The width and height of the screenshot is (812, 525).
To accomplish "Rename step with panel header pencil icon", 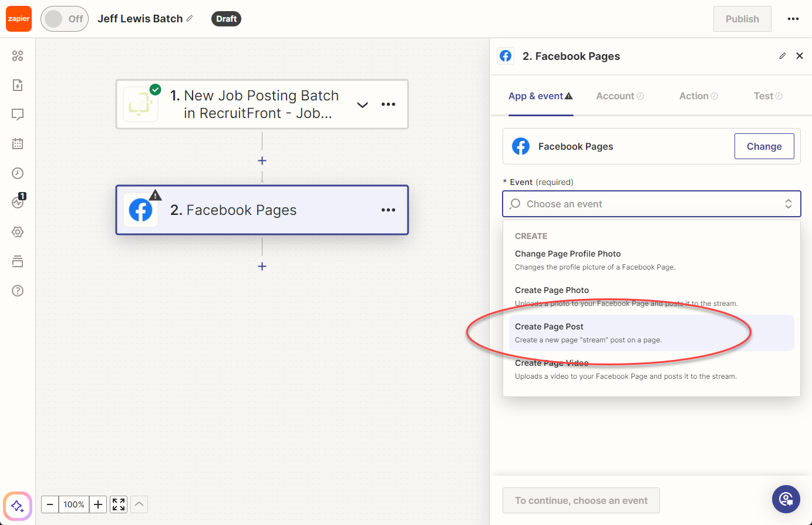I will 782,56.
